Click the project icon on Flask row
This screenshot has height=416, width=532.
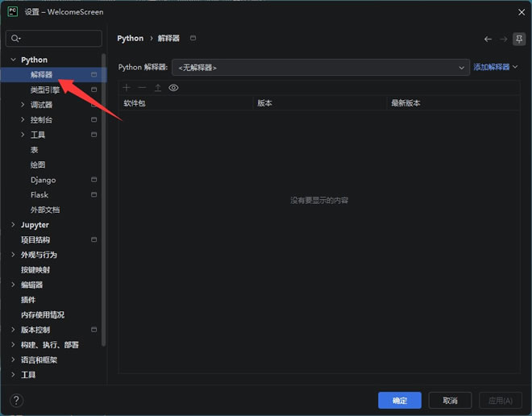(94, 194)
